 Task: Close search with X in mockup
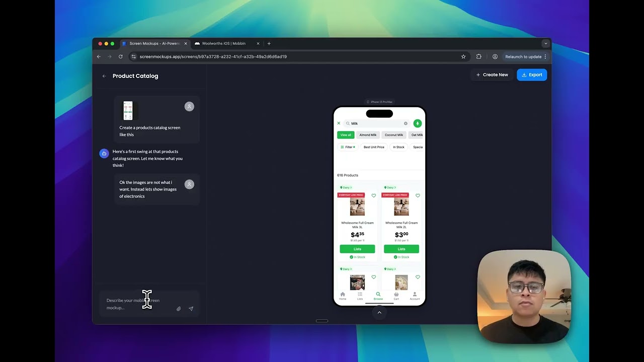pos(339,123)
